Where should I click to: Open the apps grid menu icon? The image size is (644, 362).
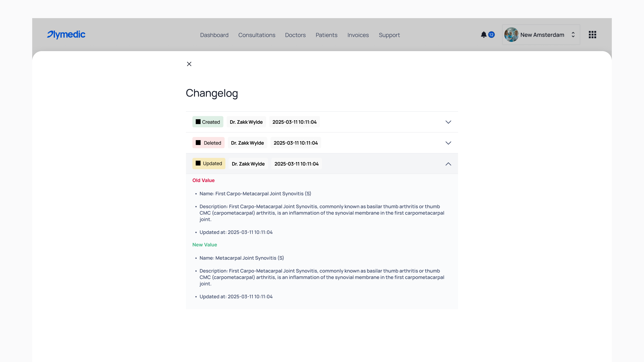(x=592, y=35)
